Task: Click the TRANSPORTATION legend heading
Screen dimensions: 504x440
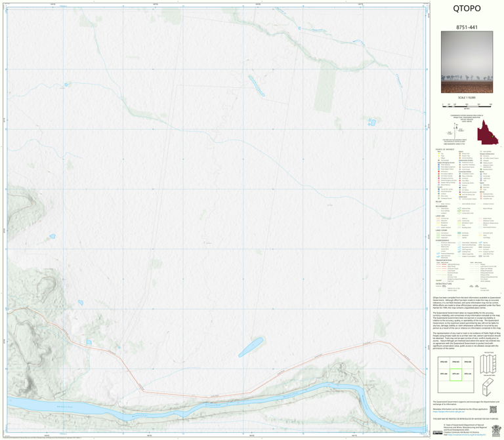Action: point(444,260)
